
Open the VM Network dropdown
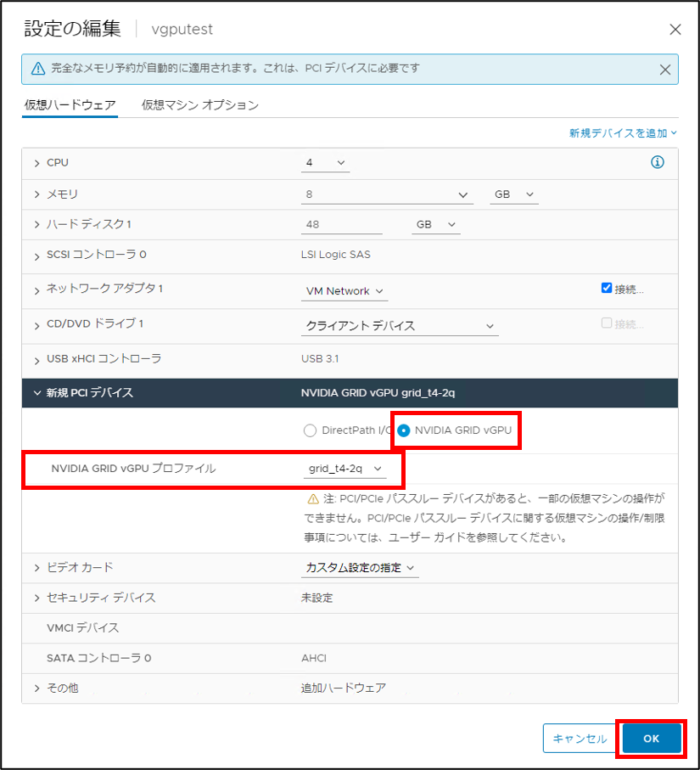[x=344, y=291]
